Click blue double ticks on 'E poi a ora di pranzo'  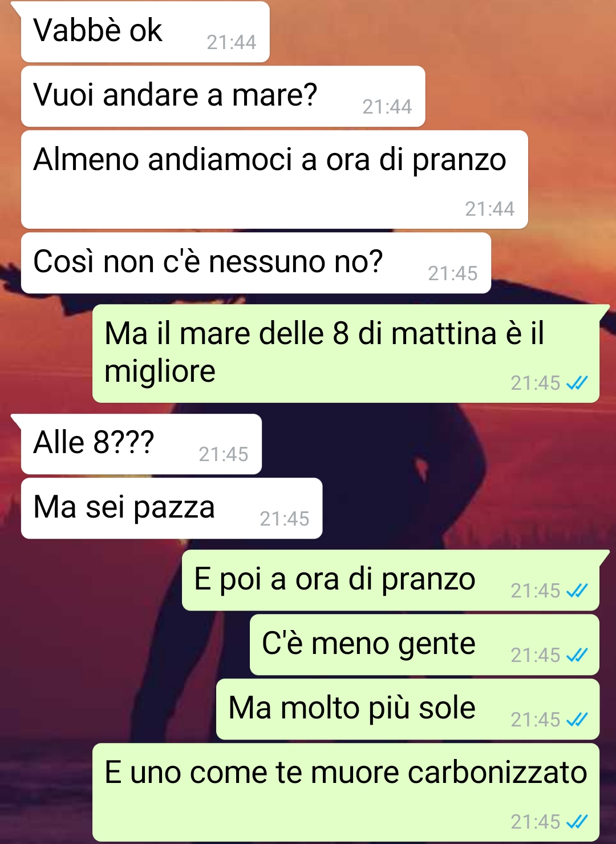pyautogui.click(x=577, y=591)
